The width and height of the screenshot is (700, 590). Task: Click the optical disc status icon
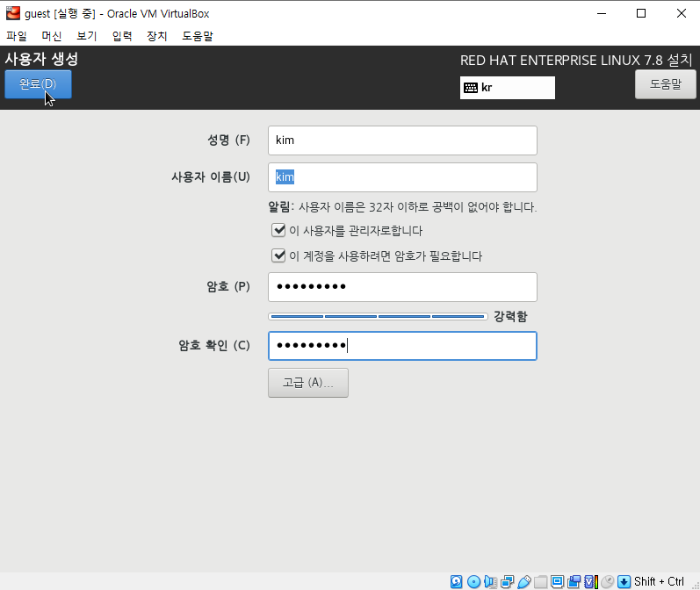(473, 581)
